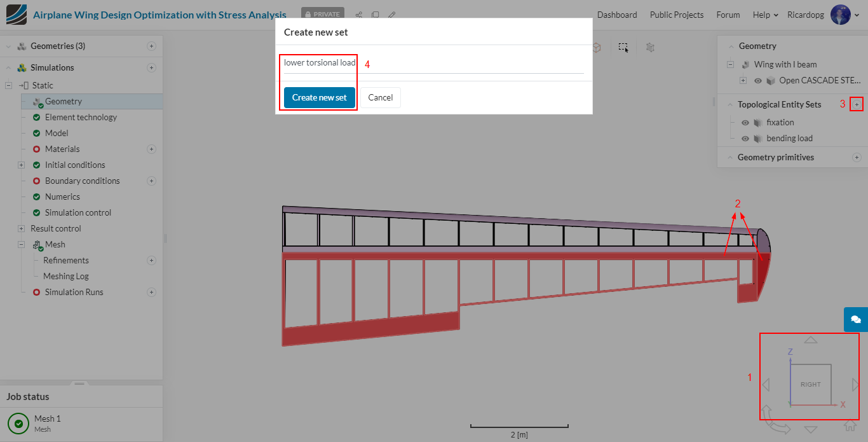Screen dimensions: 868x442
Task: Cancel the create new set dialog
Action: click(381, 97)
